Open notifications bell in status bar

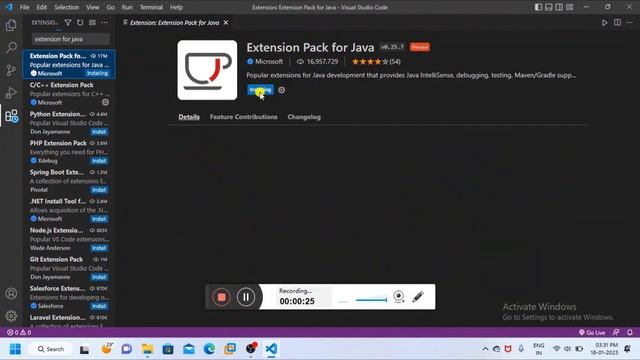[x=630, y=332]
